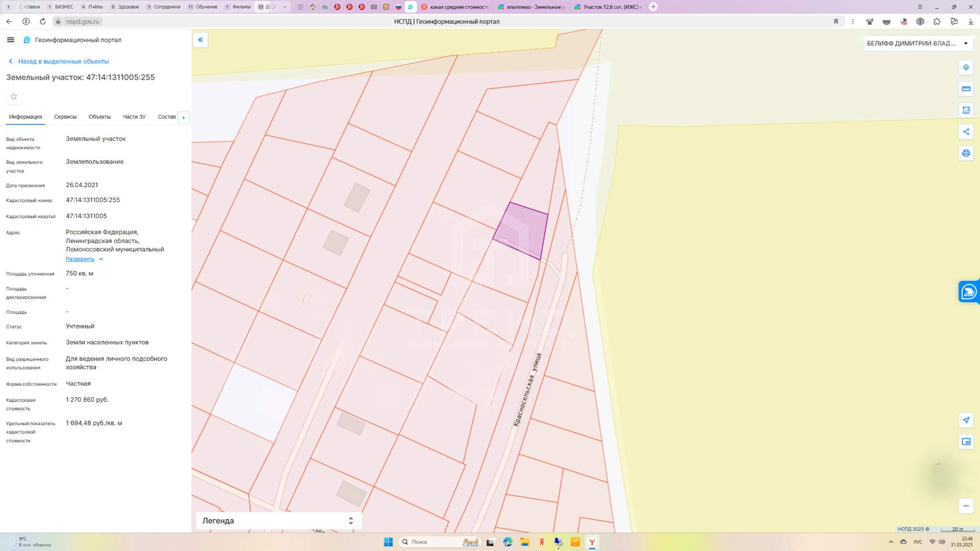980x551 pixels.
Task: Expand the tab groups list dropdown
Action: 285,7
